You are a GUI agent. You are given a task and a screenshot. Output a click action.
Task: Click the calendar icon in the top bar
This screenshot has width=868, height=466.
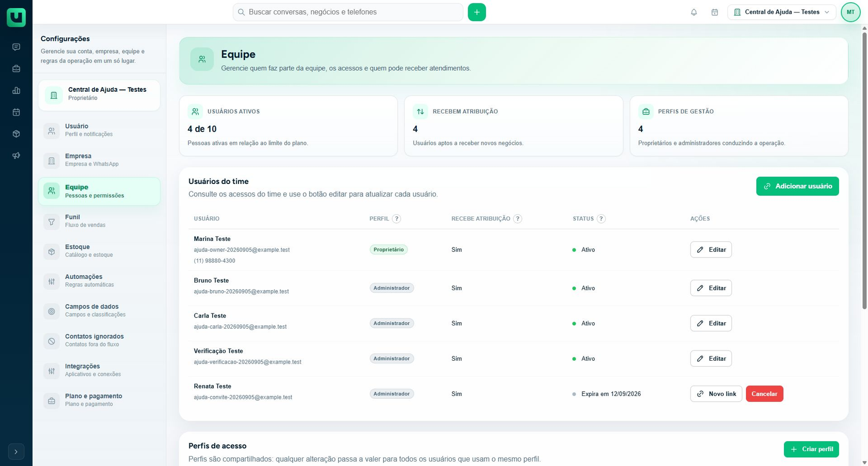tap(714, 12)
